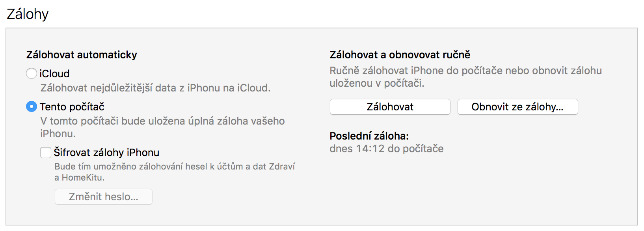Select the Tento počítač radio button
Screen dimensions: 644x231
pos(32,106)
